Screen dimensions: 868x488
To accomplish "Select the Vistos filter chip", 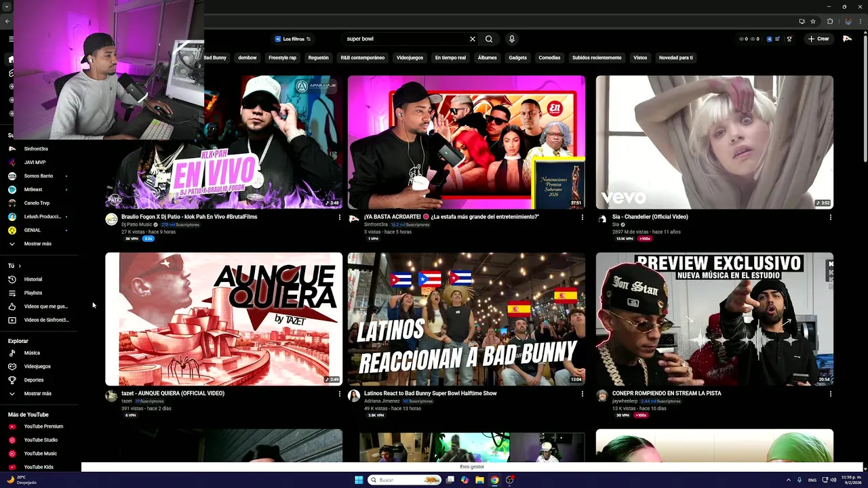I will [x=640, y=58].
